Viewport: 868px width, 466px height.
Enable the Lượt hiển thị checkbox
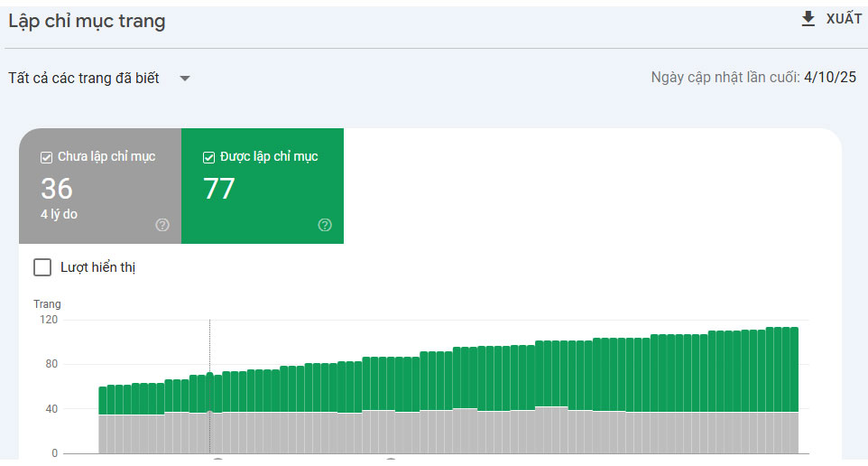click(x=42, y=267)
